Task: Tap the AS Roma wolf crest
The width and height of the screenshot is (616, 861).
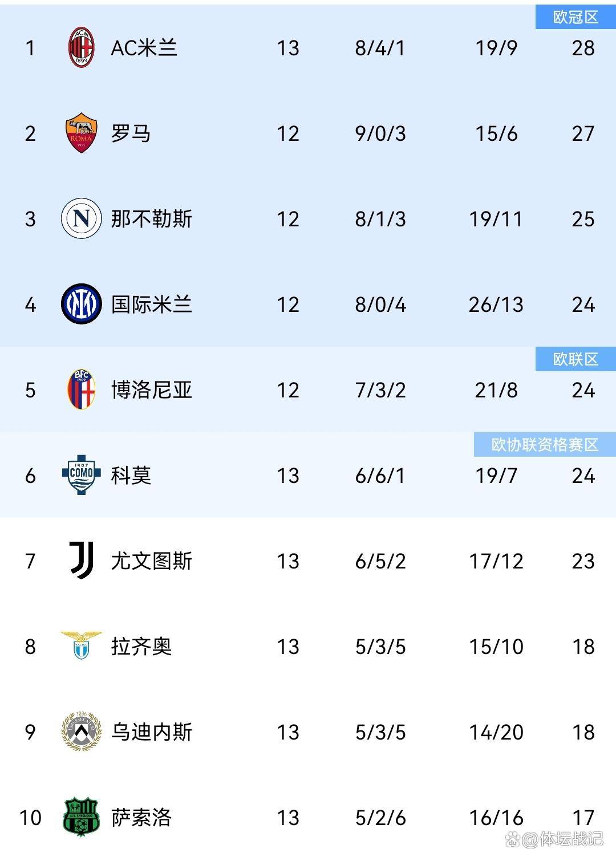Action: point(81,133)
